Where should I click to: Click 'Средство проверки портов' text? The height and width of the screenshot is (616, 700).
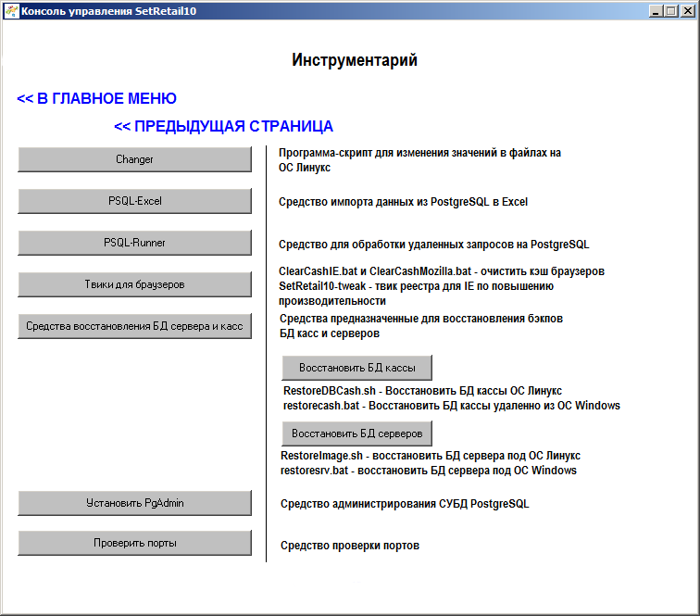pos(350,546)
